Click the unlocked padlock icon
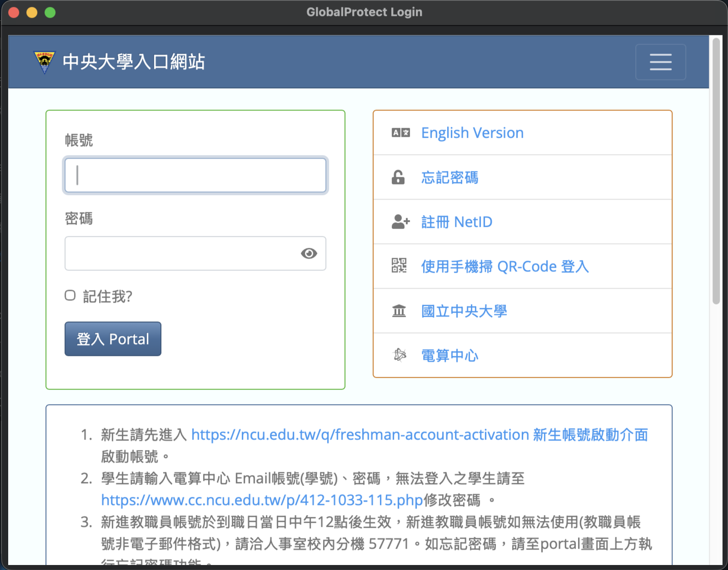This screenshot has height=570, width=728. [398, 177]
